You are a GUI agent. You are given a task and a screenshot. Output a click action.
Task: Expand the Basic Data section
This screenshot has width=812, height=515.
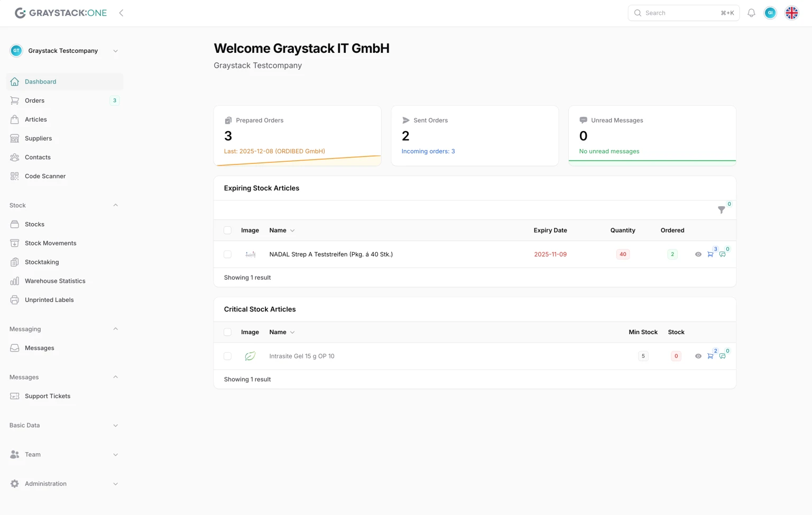pyautogui.click(x=63, y=426)
